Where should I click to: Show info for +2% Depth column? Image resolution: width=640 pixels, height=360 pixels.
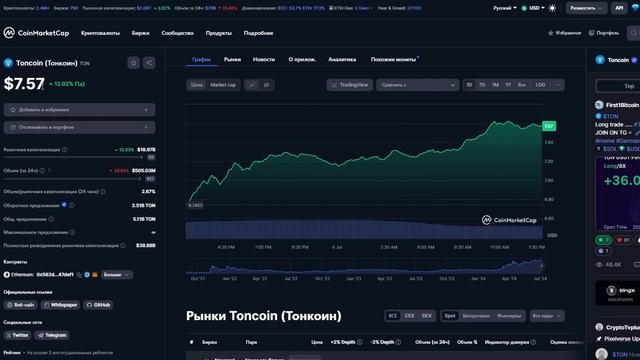click(x=360, y=342)
